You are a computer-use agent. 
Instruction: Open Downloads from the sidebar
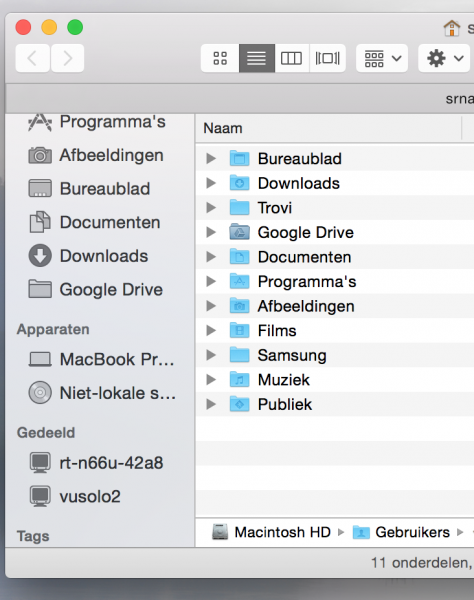88,256
